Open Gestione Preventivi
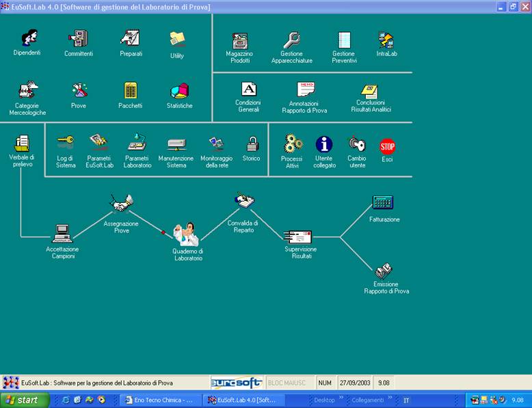Viewport: 532px width, 408px height. click(x=345, y=40)
